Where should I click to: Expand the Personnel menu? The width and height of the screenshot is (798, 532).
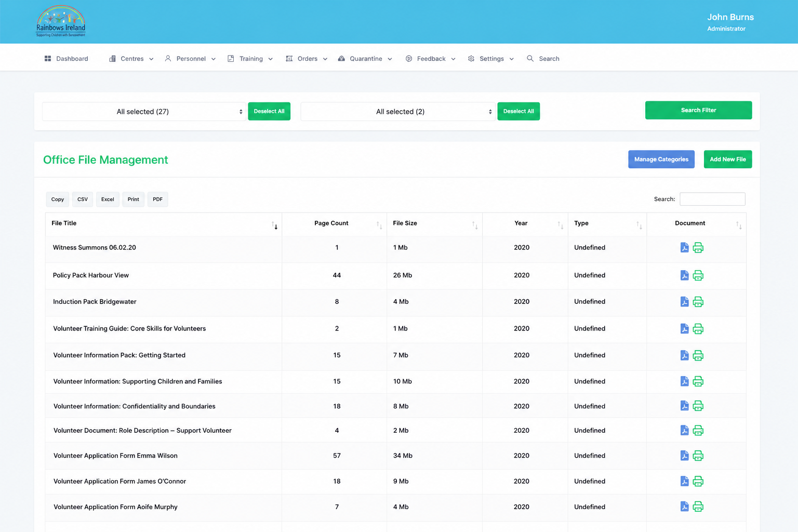pos(190,59)
